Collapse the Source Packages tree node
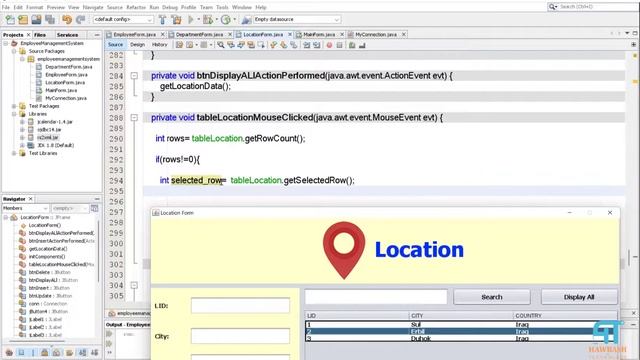The width and height of the screenshot is (640, 360). click(x=14, y=51)
